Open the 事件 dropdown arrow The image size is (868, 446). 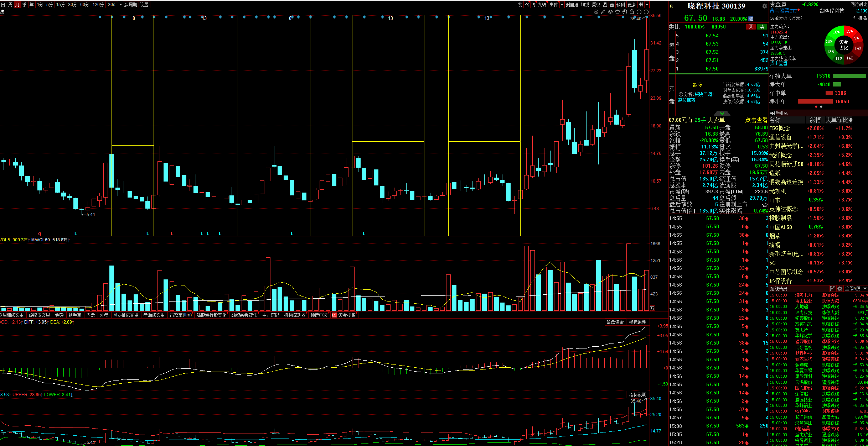click(562, 5)
